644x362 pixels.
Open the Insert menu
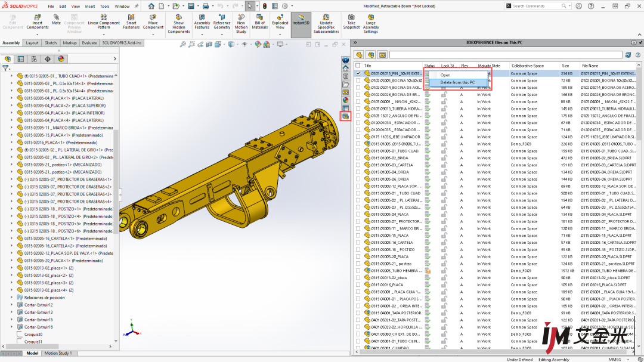click(90, 6)
